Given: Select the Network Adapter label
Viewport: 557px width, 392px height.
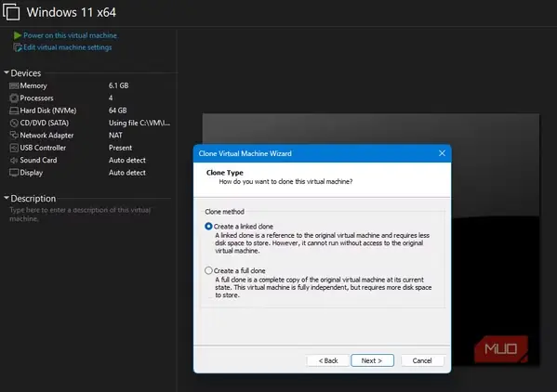Looking at the screenshot, I should click(x=46, y=136).
